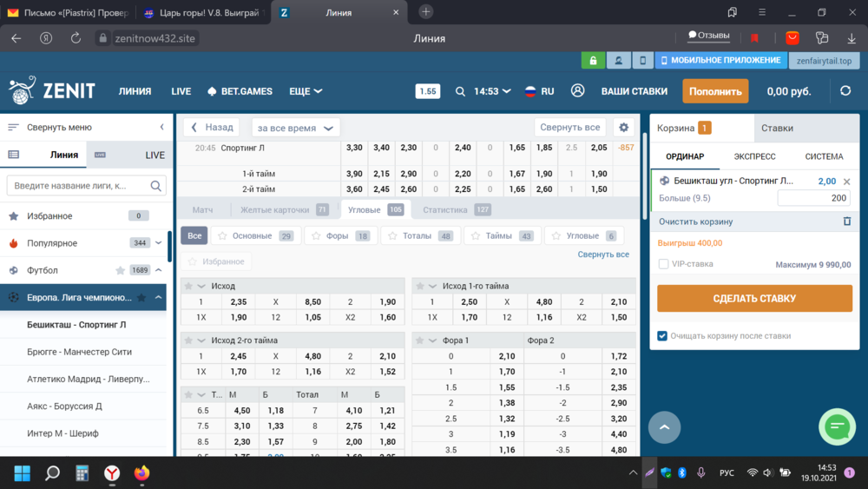Expand the Популярное section chevron
Screen dimensions: 868x489
click(x=158, y=242)
